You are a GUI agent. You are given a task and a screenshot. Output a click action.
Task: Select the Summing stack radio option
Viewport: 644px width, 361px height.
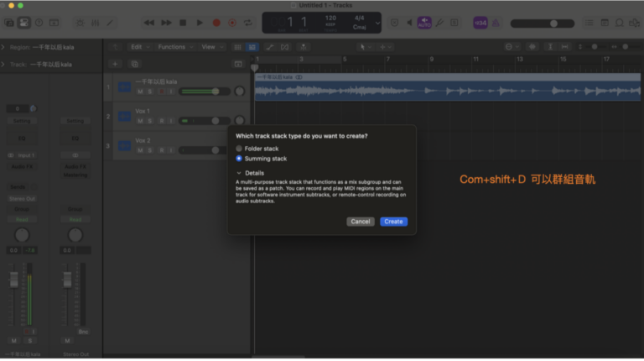coord(239,158)
